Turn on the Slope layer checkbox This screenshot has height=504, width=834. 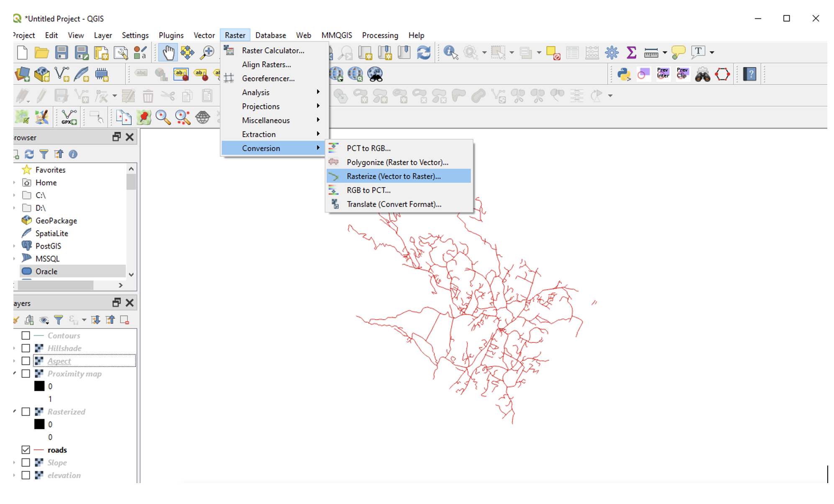pyautogui.click(x=26, y=463)
